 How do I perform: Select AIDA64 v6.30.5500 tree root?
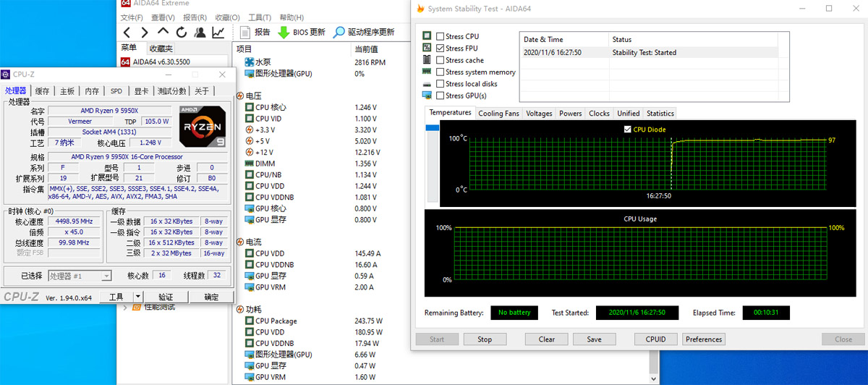click(156, 62)
